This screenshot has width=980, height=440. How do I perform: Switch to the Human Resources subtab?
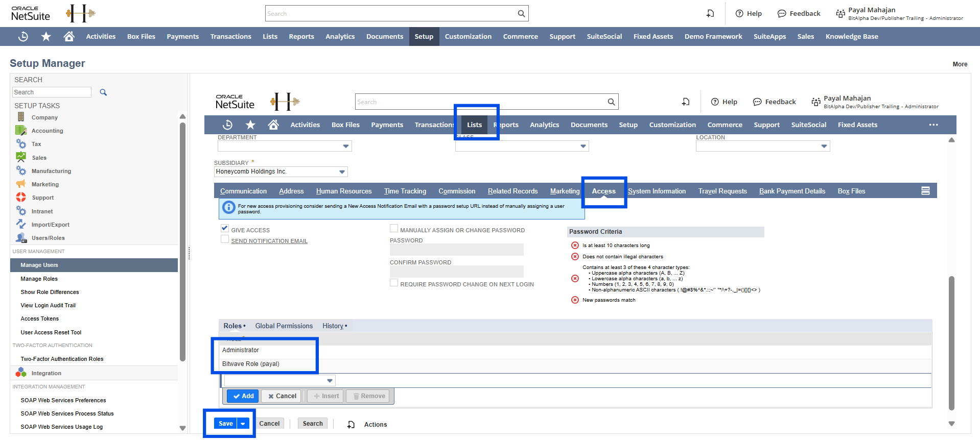point(344,191)
